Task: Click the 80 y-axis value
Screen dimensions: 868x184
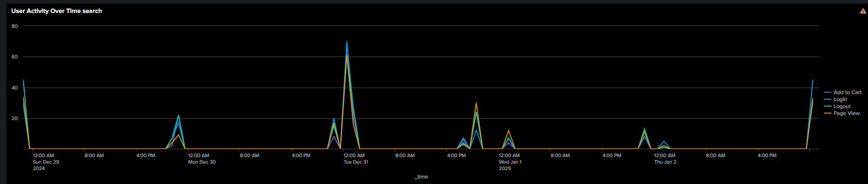Action: [15, 26]
